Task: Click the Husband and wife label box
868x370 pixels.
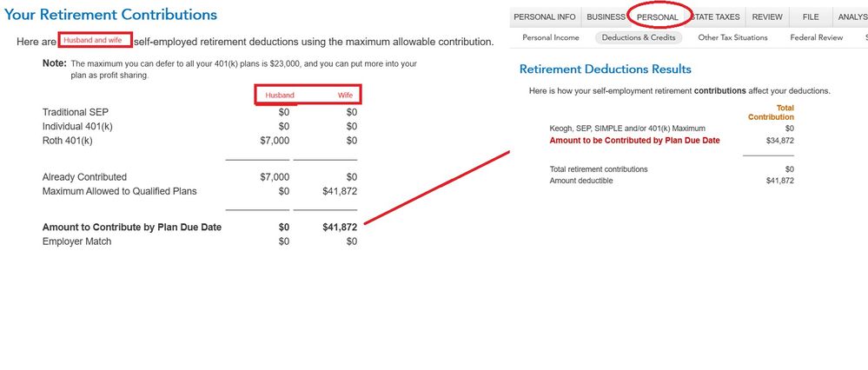Action: point(96,40)
